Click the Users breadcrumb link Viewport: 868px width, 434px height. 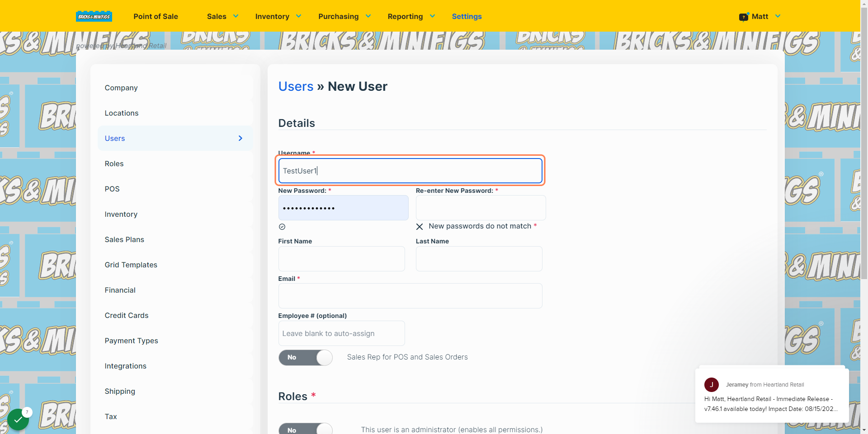(296, 86)
